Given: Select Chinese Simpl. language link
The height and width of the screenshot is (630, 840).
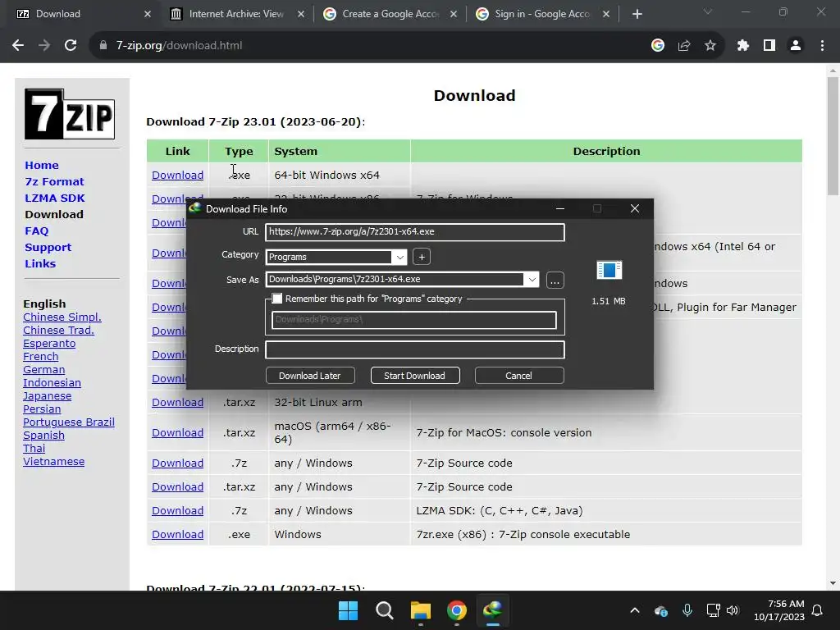Looking at the screenshot, I should tap(62, 317).
